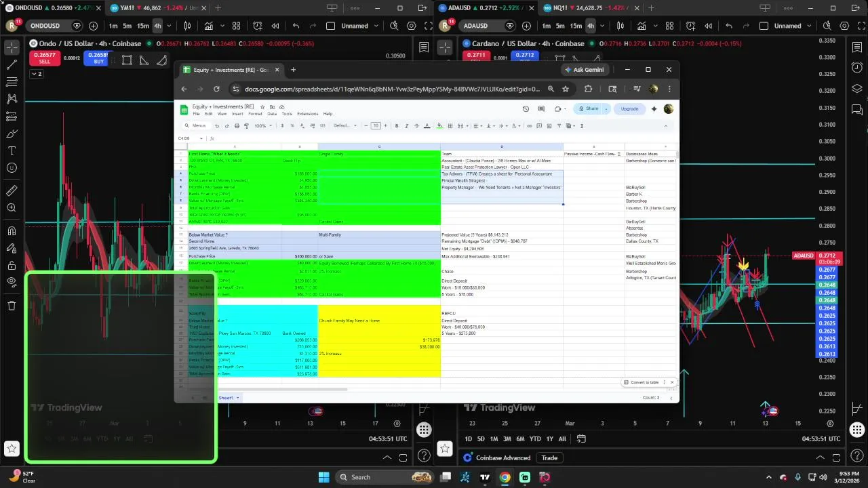The image size is (868, 488).
Task: Open candle chart type in ONDOUSD window
Action: [188, 26]
